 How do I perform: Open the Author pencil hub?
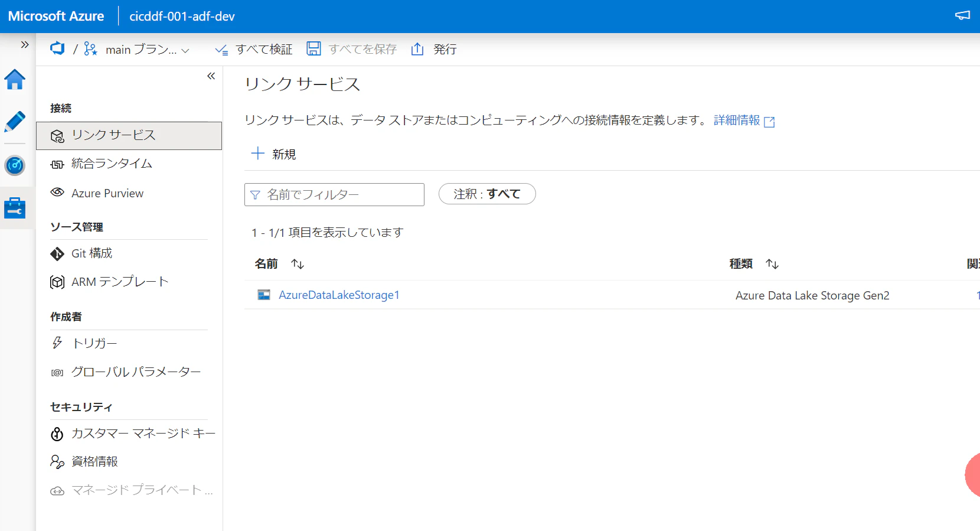[x=15, y=122]
